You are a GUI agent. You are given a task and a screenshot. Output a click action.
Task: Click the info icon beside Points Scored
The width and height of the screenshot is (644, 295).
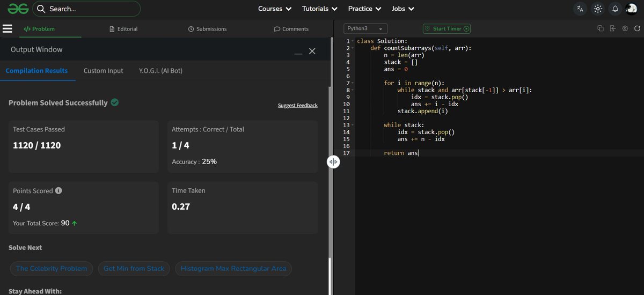[58, 190]
